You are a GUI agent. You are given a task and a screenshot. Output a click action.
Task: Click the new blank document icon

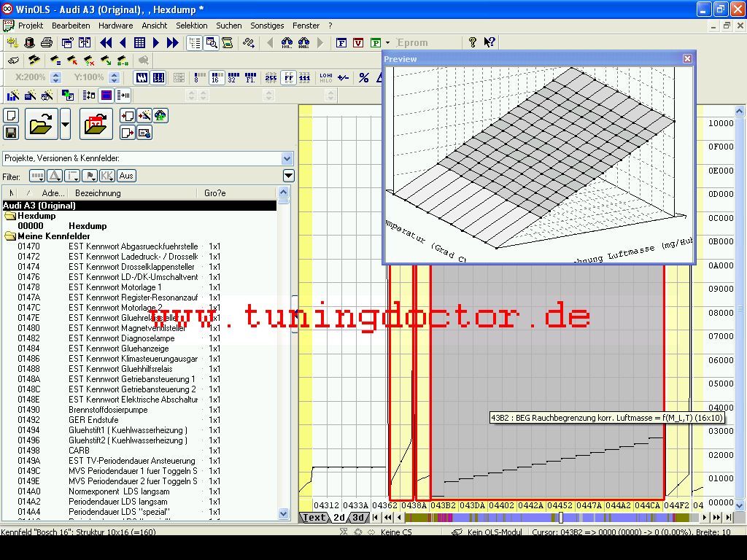(11, 116)
